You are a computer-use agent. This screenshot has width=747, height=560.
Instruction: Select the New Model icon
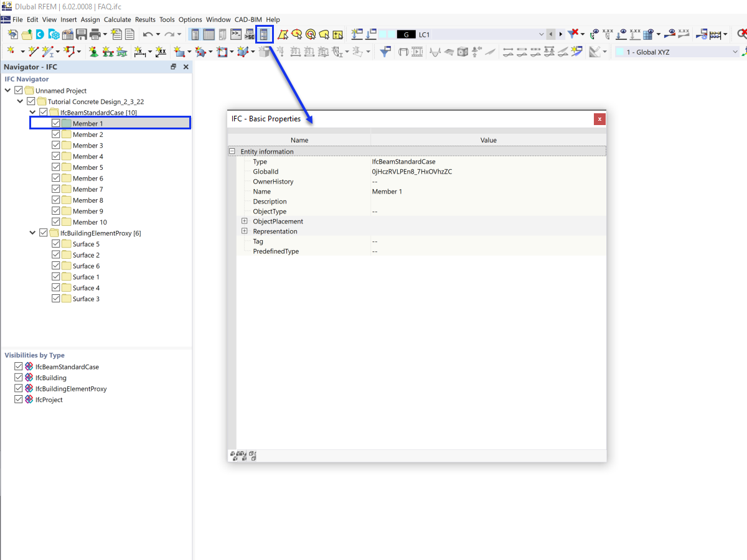click(x=13, y=34)
